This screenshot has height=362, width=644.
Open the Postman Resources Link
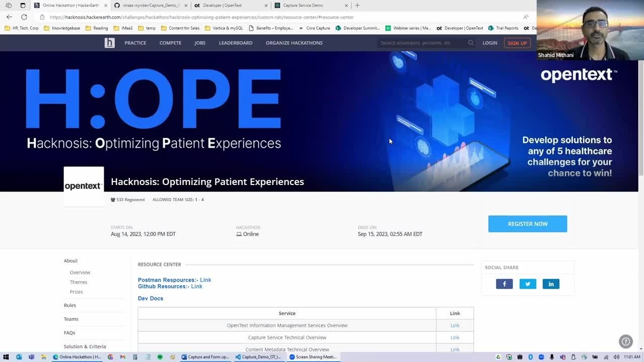tap(205, 280)
